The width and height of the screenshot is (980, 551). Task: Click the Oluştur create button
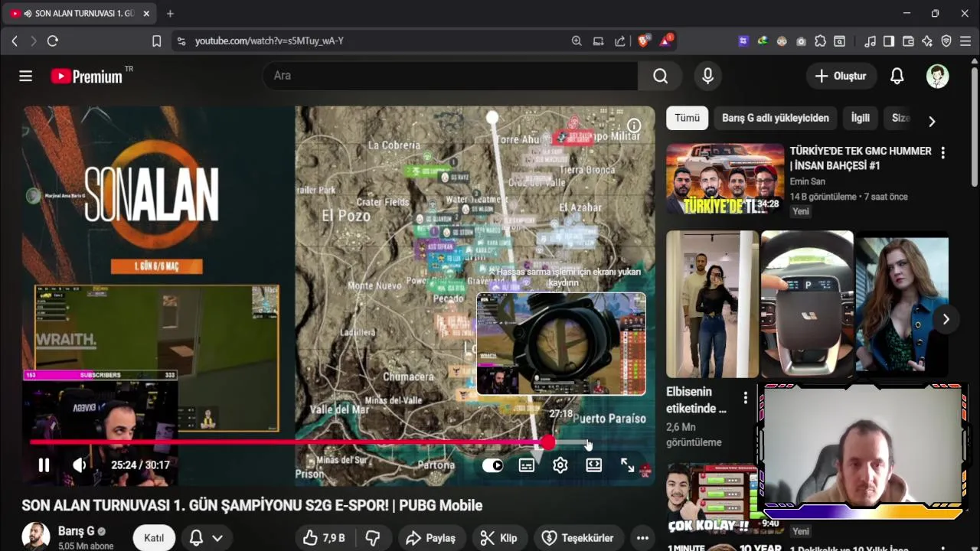pyautogui.click(x=841, y=76)
